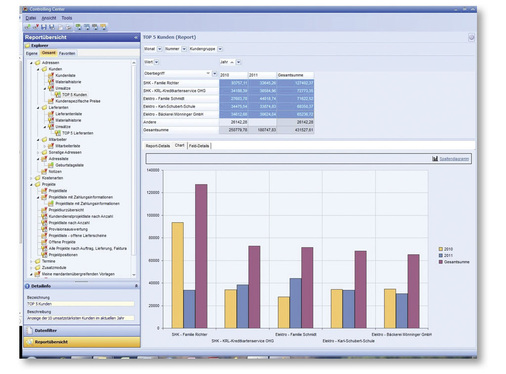
Task: Click the report icon beside TOP 5 Lieferanten
Action: (x=58, y=133)
